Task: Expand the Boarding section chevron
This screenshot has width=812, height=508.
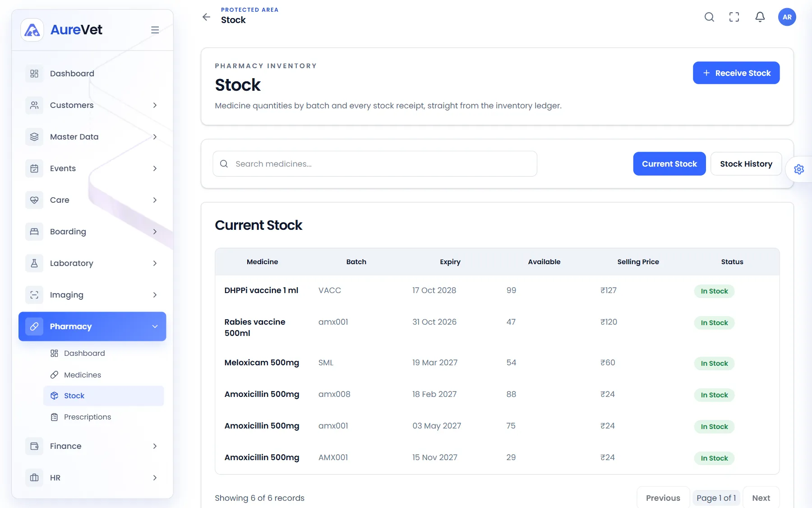Action: tap(155, 232)
